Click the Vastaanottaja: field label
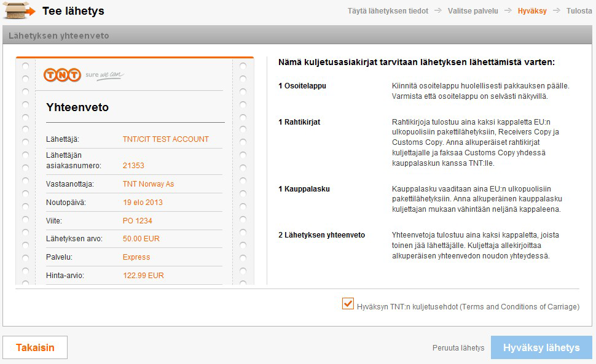The image size is (596, 364). coord(70,184)
